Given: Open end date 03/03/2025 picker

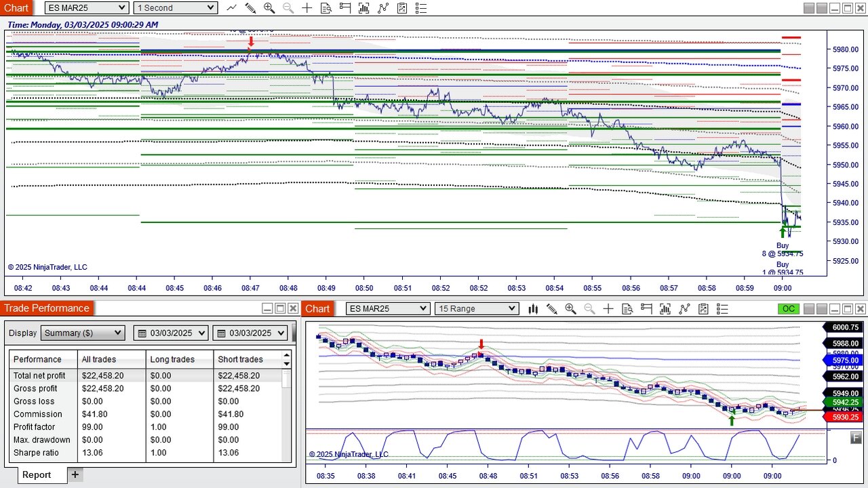Looking at the screenshot, I should pyautogui.click(x=250, y=333).
